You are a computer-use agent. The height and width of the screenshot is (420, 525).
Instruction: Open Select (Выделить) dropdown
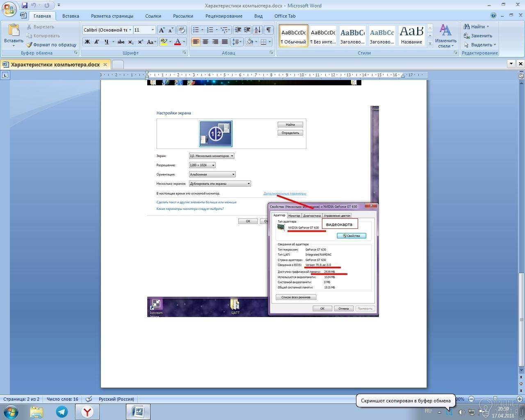click(x=480, y=45)
